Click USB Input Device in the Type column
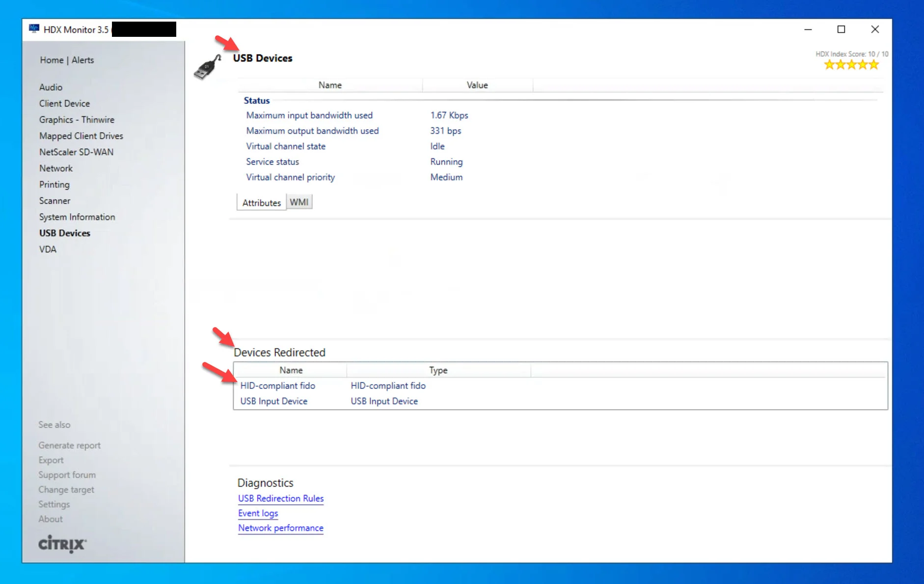The width and height of the screenshot is (924, 584). point(384,401)
